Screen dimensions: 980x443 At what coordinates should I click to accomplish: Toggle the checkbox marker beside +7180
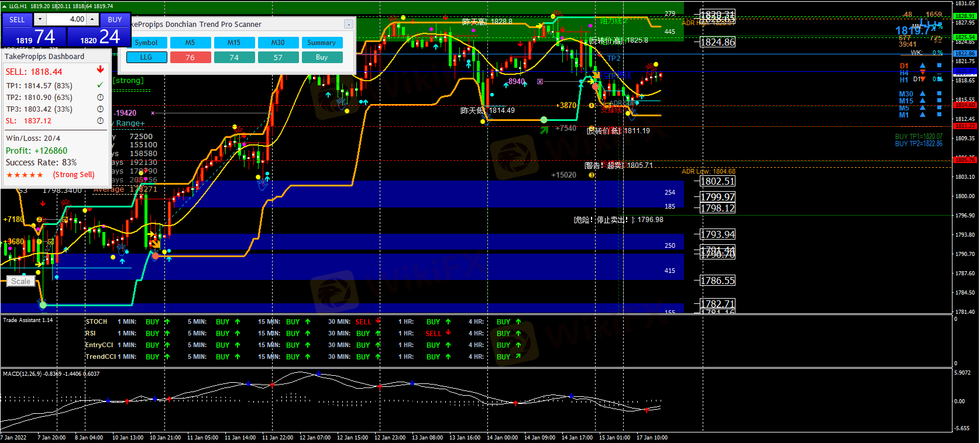(66, 220)
